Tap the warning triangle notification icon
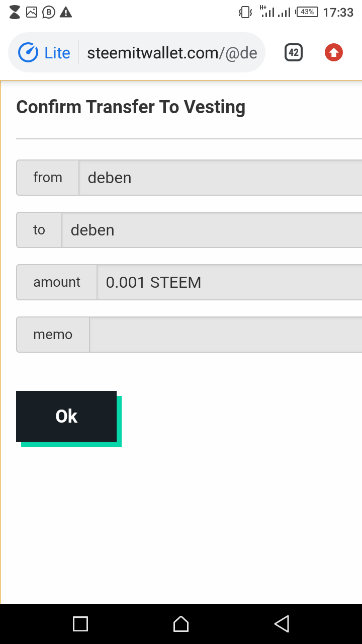This screenshot has width=362, height=644. [x=66, y=12]
